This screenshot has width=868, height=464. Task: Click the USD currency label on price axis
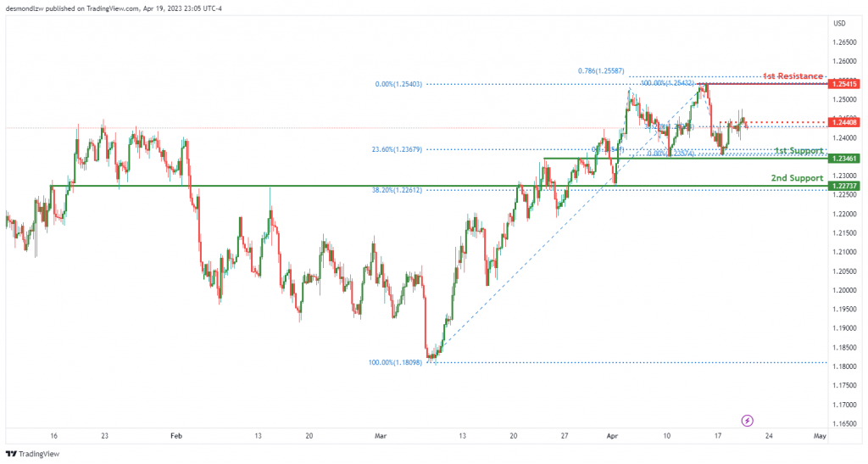(x=840, y=23)
